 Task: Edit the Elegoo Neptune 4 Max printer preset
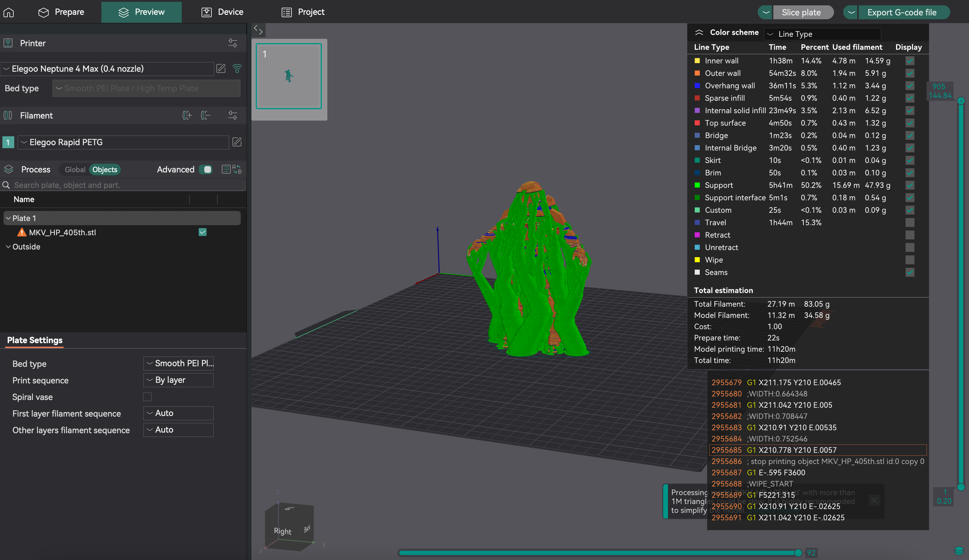click(x=221, y=68)
